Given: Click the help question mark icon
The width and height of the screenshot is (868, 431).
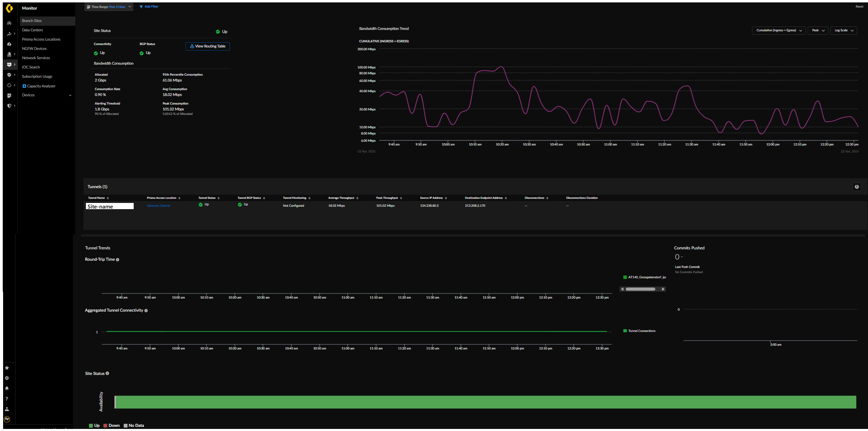Looking at the screenshot, I should [7, 399].
